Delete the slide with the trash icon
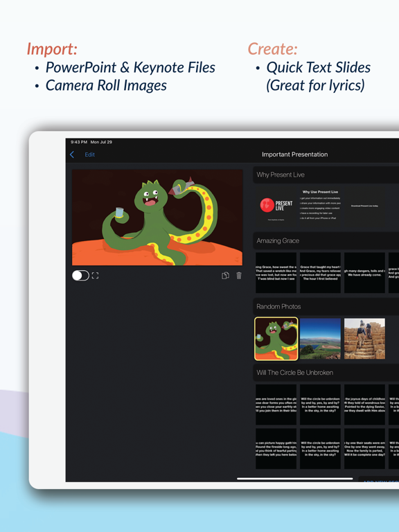The image size is (399, 532). tap(239, 276)
